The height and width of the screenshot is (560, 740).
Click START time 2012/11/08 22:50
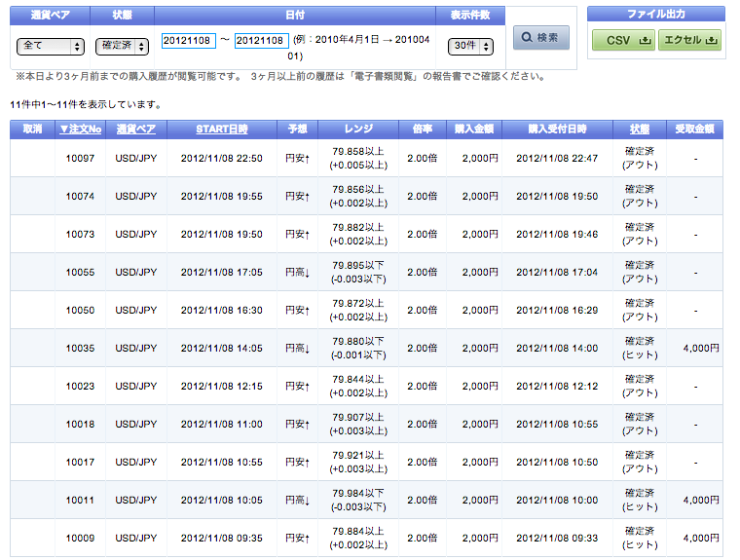pos(221,159)
